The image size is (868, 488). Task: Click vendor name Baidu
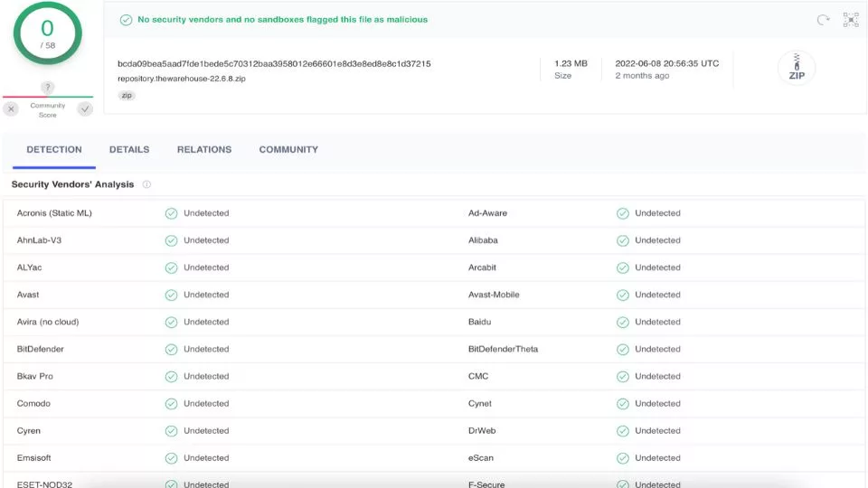pos(479,322)
